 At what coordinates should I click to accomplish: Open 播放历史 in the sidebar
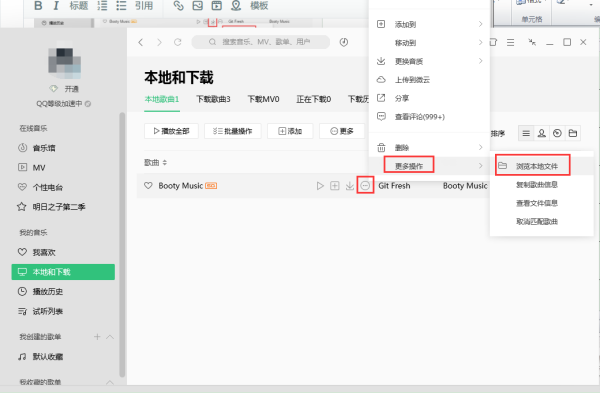40,292
